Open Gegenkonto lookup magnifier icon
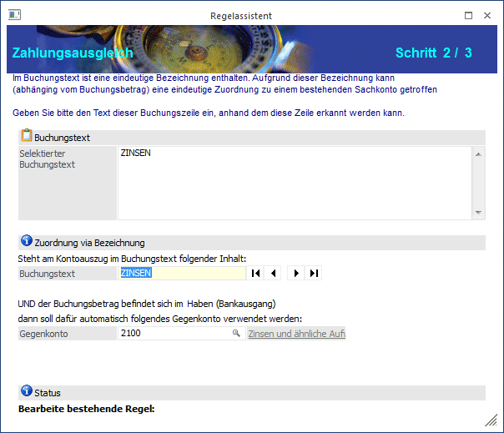Screen dimensions: 504x433 click(x=236, y=334)
